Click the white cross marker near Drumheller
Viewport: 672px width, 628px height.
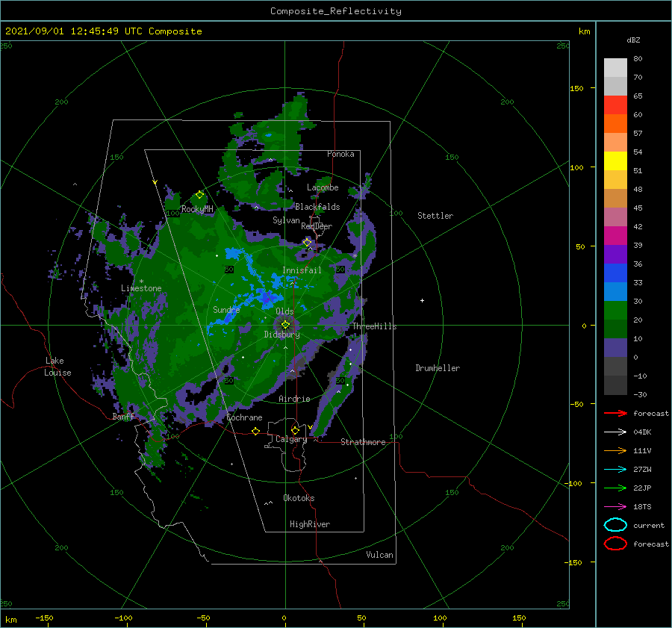(x=422, y=300)
